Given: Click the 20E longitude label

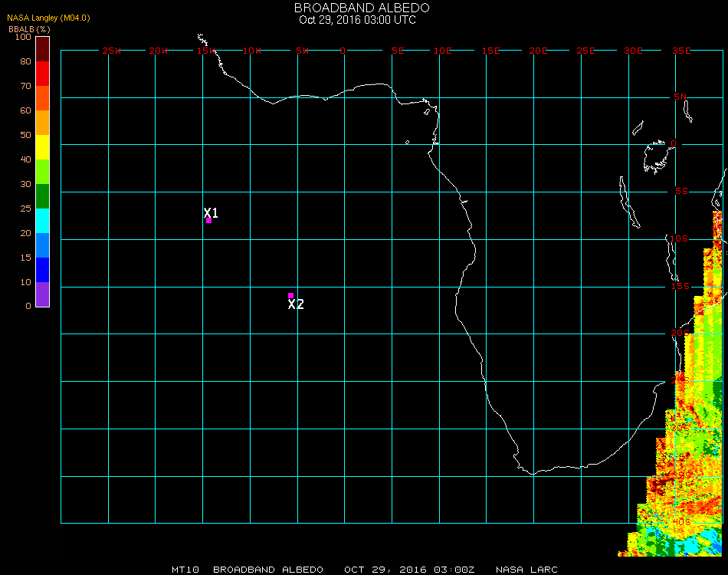Looking at the screenshot, I should coord(538,51).
